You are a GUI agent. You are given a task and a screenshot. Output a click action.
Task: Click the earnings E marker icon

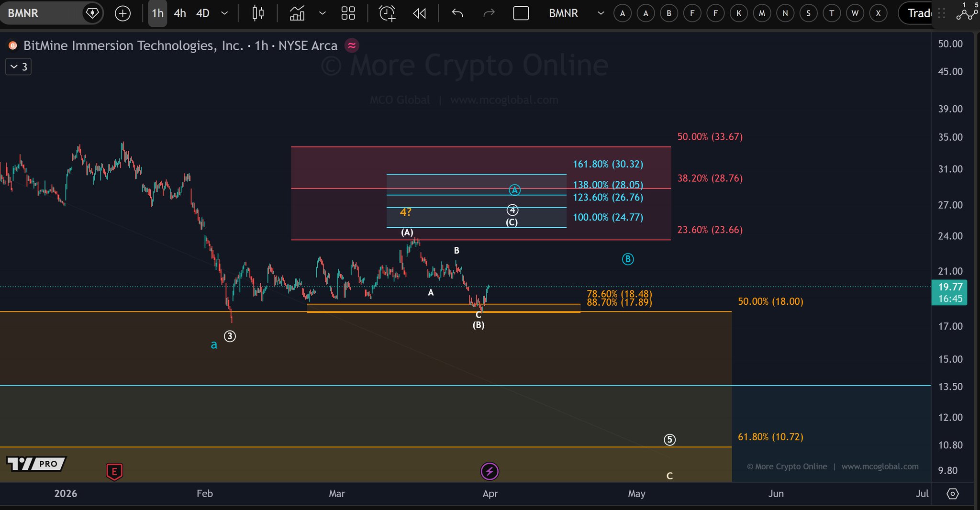[x=114, y=472]
